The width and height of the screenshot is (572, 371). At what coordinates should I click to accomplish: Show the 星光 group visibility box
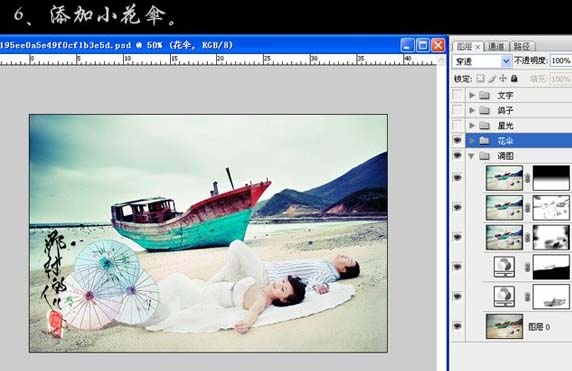(457, 125)
